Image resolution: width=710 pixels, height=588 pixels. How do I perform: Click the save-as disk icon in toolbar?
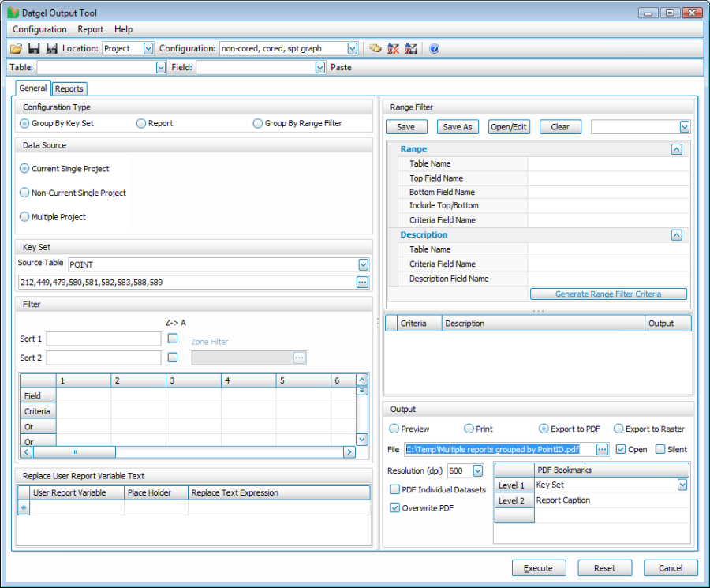pos(51,49)
